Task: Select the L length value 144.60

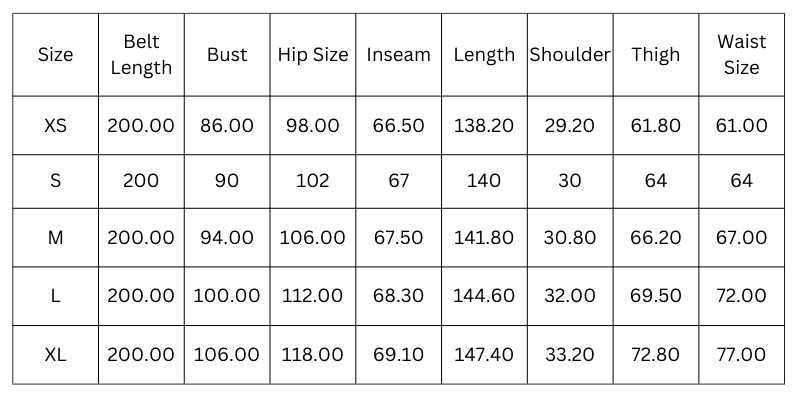Action: (x=484, y=296)
